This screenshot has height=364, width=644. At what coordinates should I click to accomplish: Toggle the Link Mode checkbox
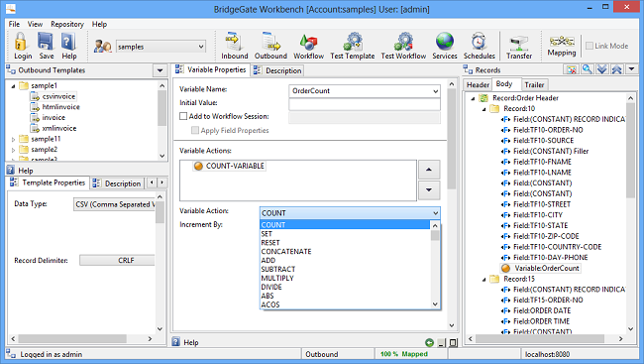click(590, 46)
